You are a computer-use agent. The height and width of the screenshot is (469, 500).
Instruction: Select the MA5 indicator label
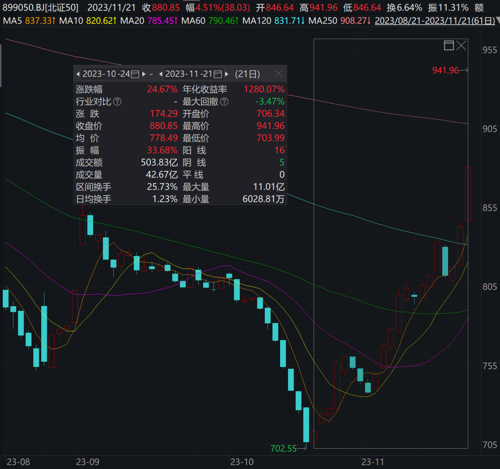click(x=12, y=21)
